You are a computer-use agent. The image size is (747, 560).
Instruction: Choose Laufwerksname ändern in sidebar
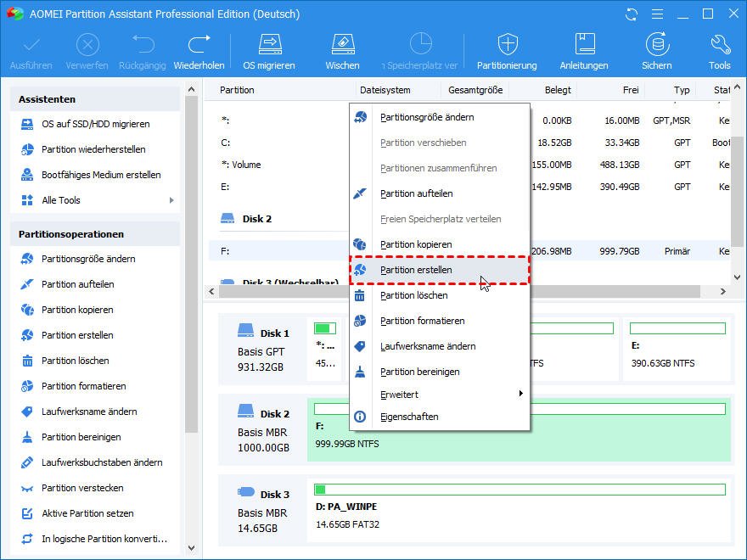point(89,412)
